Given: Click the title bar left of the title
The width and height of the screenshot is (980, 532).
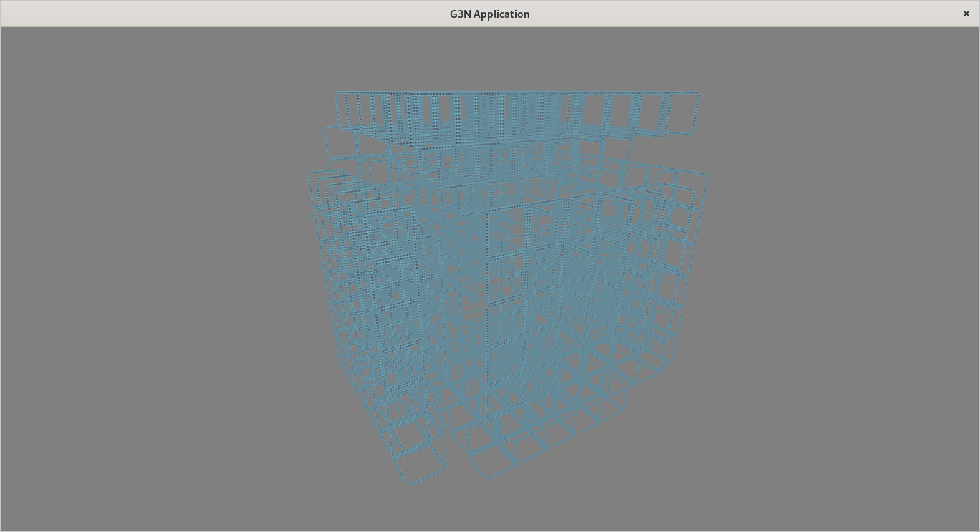Looking at the screenshot, I should (215, 14).
